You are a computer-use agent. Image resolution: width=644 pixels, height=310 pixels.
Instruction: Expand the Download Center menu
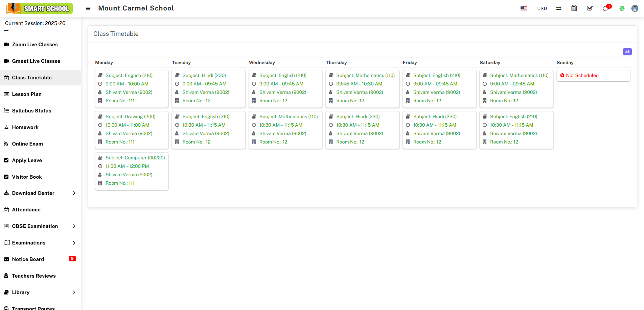[x=33, y=193]
